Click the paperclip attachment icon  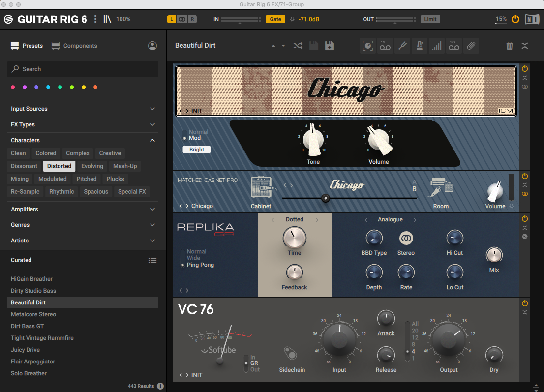tap(471, 46)
